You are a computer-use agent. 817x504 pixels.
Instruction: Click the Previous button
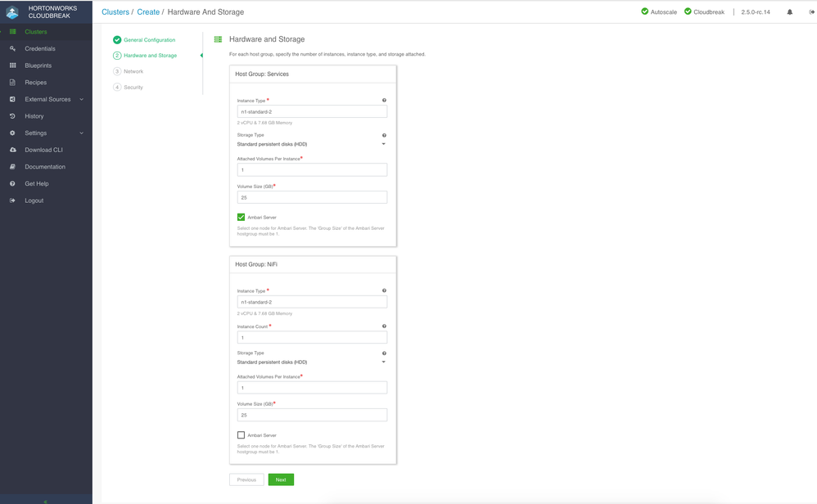click(246, 479)
